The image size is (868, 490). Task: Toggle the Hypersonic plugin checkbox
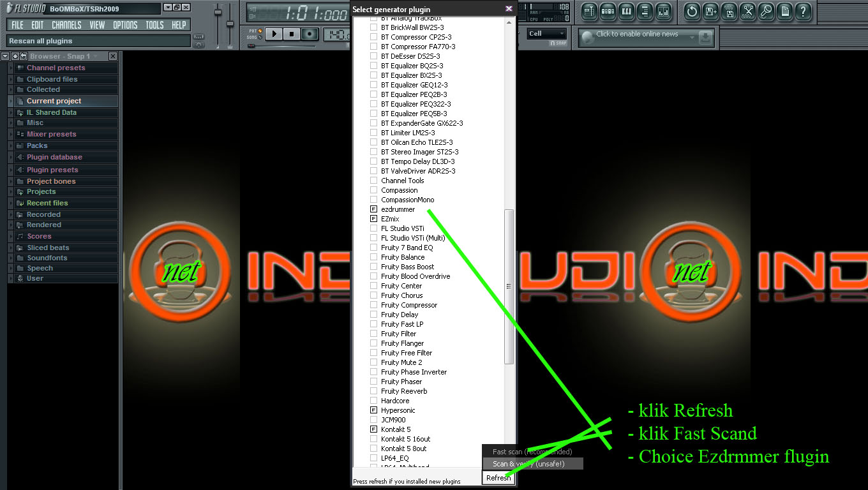374,410
